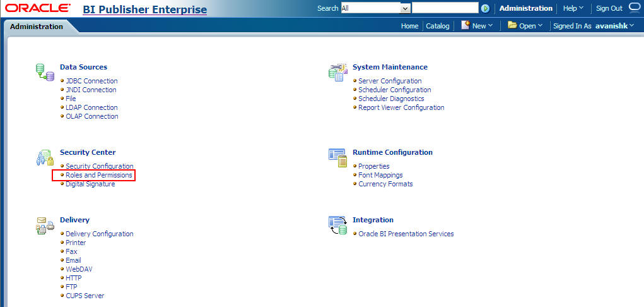644x307 pixels.
Task: Click the Delivery mail-printer icon
Action: pos(45,226)
